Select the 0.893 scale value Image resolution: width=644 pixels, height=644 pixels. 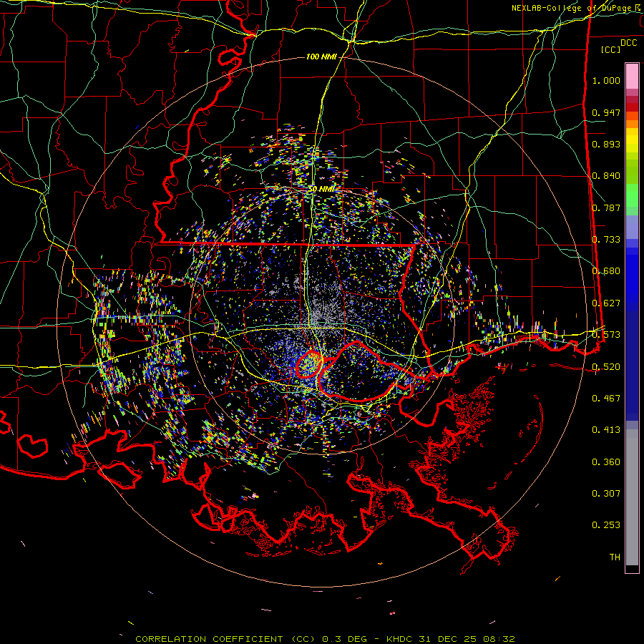[x=606, y=144]
